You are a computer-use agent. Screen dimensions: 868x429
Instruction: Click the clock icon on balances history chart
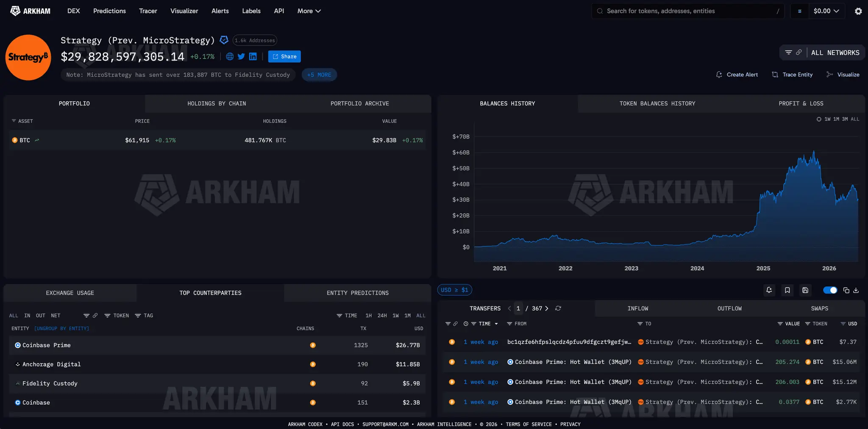tap(819, 119)
